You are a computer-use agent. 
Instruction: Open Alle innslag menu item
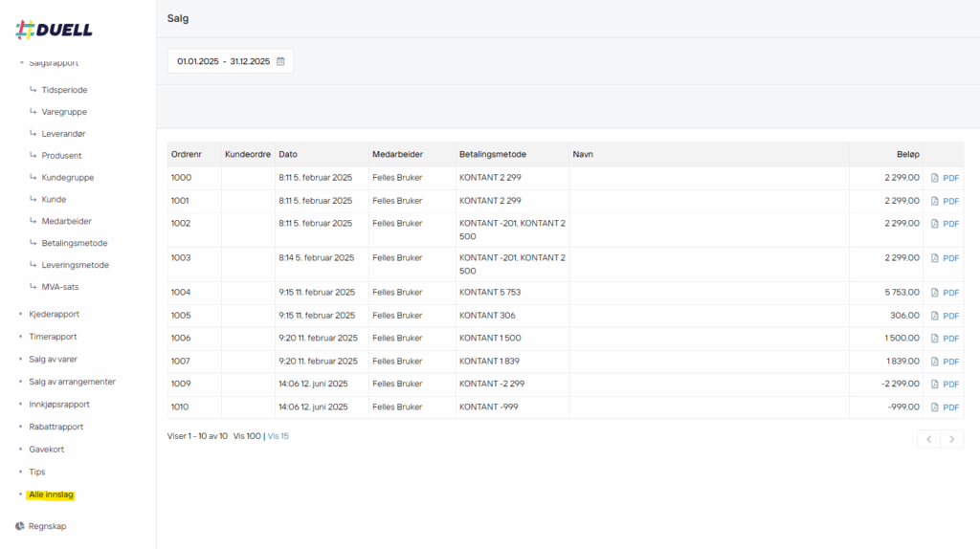click(x=52, y=494)
